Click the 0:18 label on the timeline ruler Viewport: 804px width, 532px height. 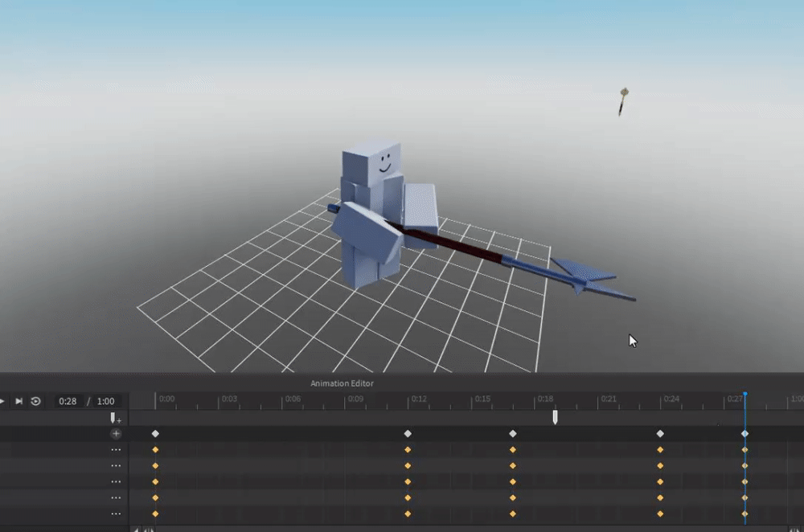(x=545, y=399)
